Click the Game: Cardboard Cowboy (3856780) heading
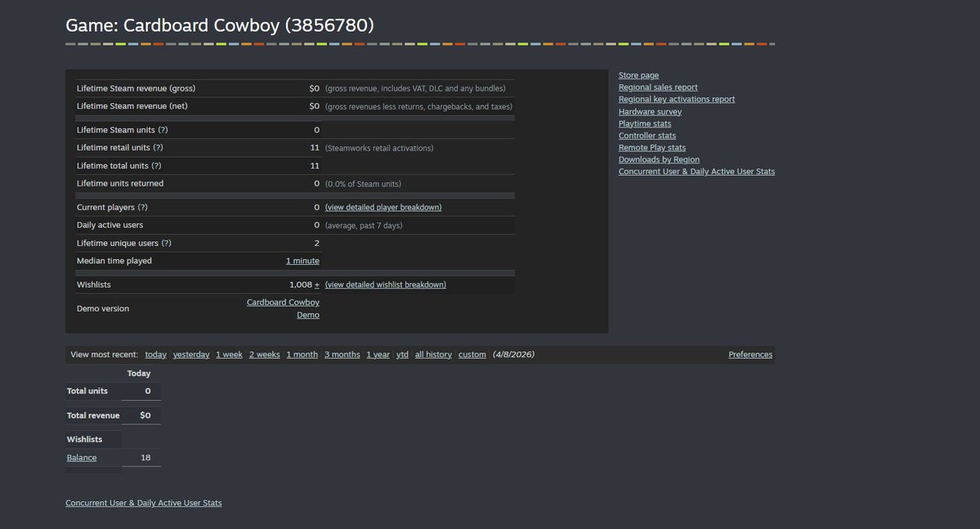Screen dimensions: 980x529 (x=220, y=25)
